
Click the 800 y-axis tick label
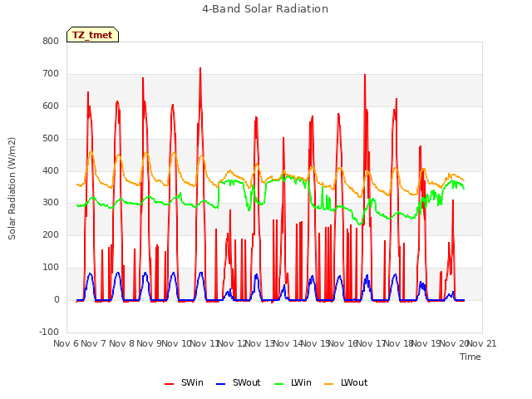tap(51, 41)
